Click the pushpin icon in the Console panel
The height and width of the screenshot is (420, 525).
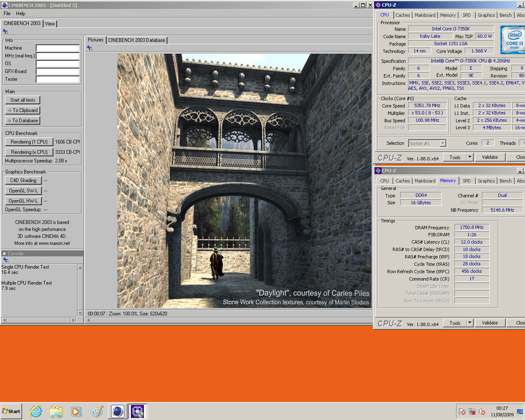[x=5, y=260]
